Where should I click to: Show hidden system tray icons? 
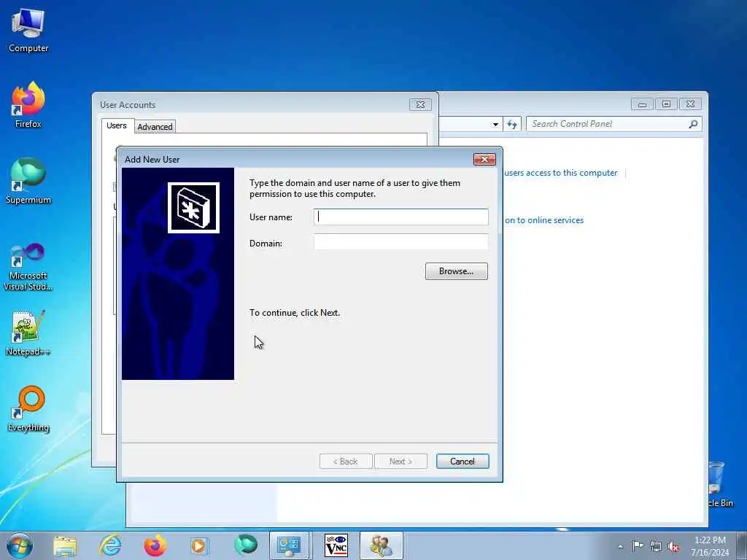pos(620,546)
